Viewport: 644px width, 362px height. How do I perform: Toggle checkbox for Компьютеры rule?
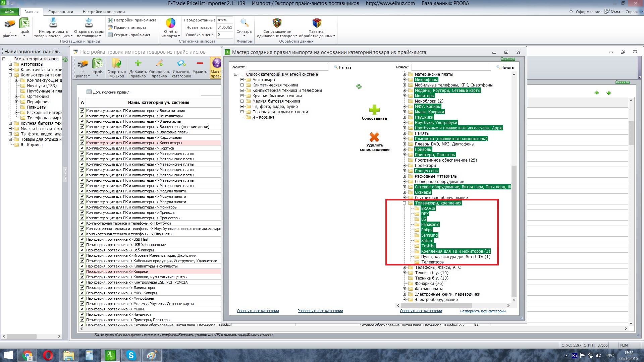[x=82, y=143]
